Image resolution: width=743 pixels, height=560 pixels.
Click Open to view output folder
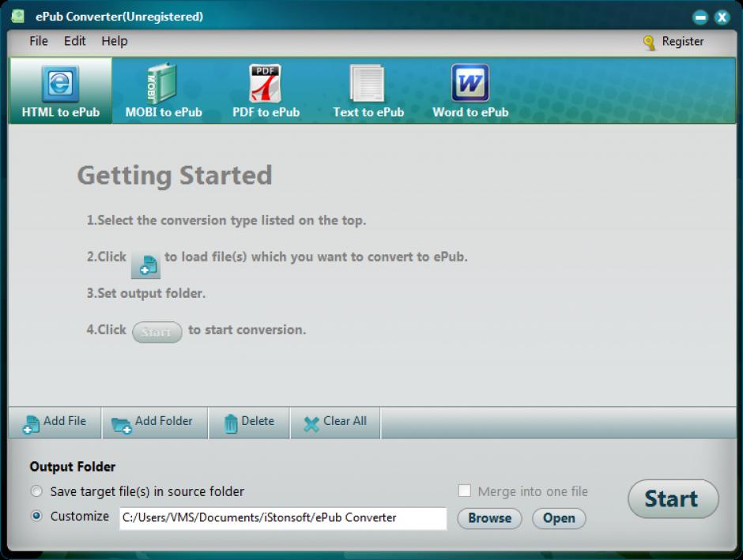coord(559,518)
